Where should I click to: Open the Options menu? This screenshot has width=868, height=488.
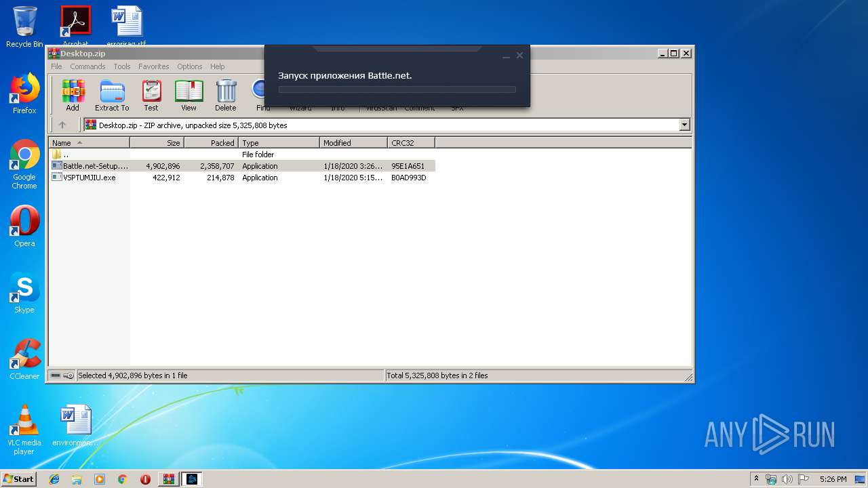click(x=190, y=66)
